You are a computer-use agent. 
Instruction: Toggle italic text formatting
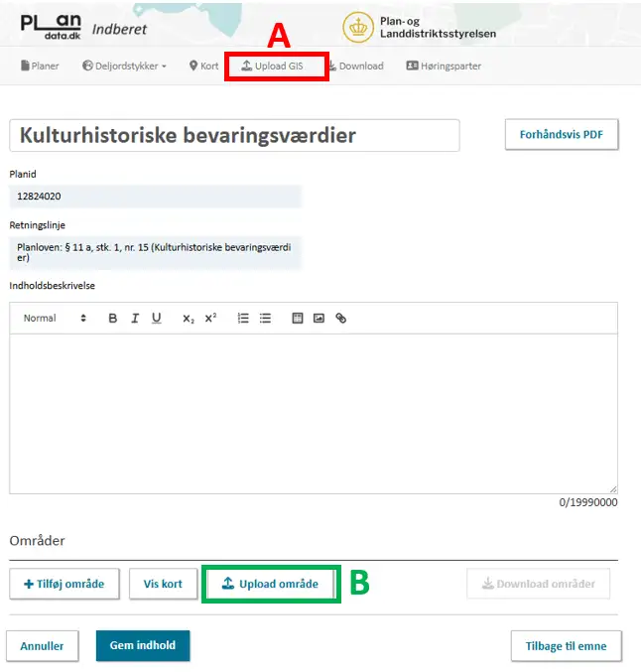[x=135, y=319]
